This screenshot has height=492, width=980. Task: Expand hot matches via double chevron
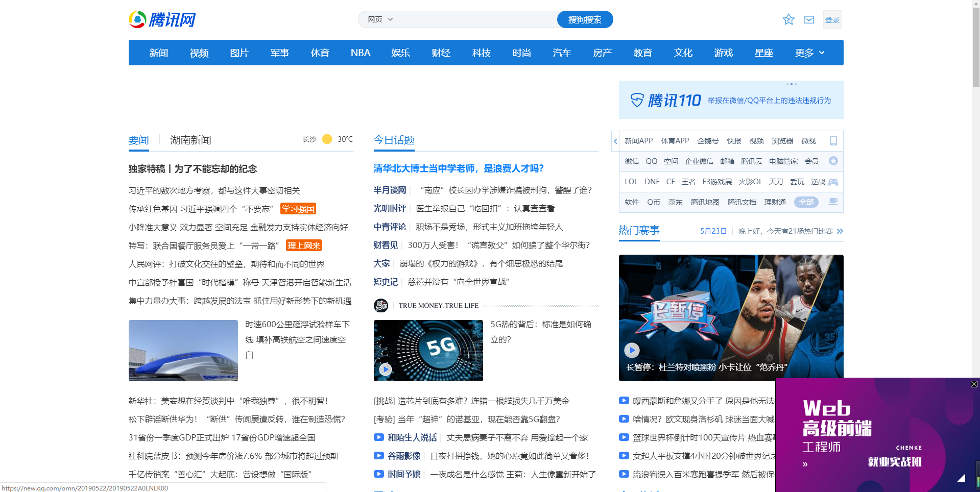pos(840,231)
